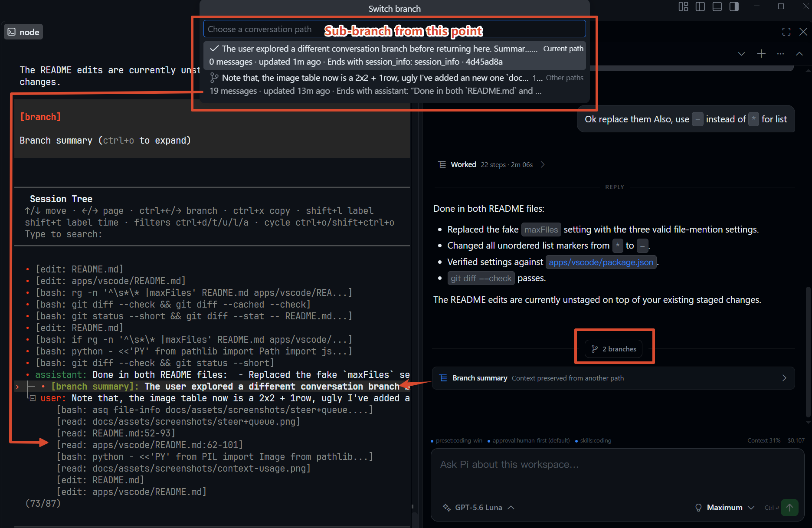
Task: Open the Maximum thinking level dropdown
Action: [725, 508]
